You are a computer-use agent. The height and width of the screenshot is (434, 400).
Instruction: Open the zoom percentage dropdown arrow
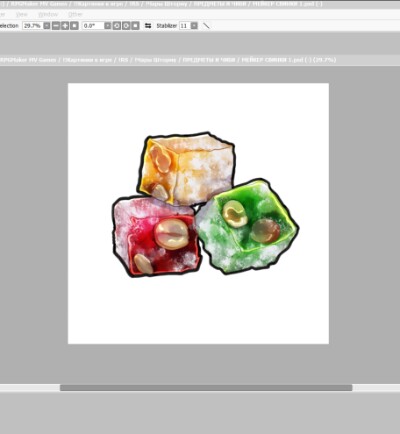(47, 26)
